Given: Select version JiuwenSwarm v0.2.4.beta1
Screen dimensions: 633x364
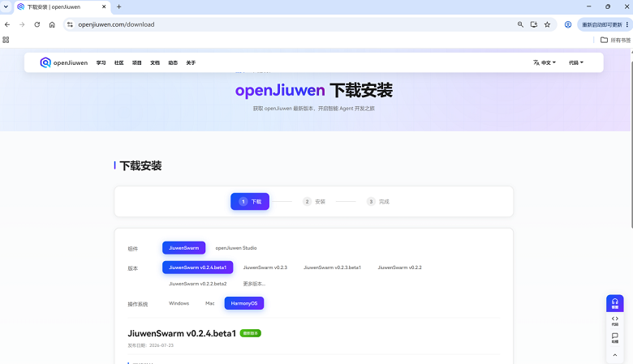Looking at the screenshot, I should (x=197, y=268).
